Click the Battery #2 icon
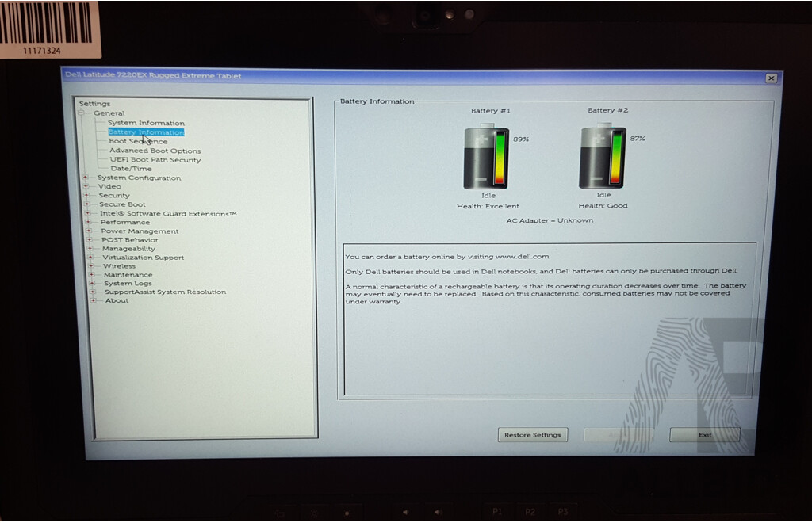The image size is (812, 523). (x=603, y=155)
